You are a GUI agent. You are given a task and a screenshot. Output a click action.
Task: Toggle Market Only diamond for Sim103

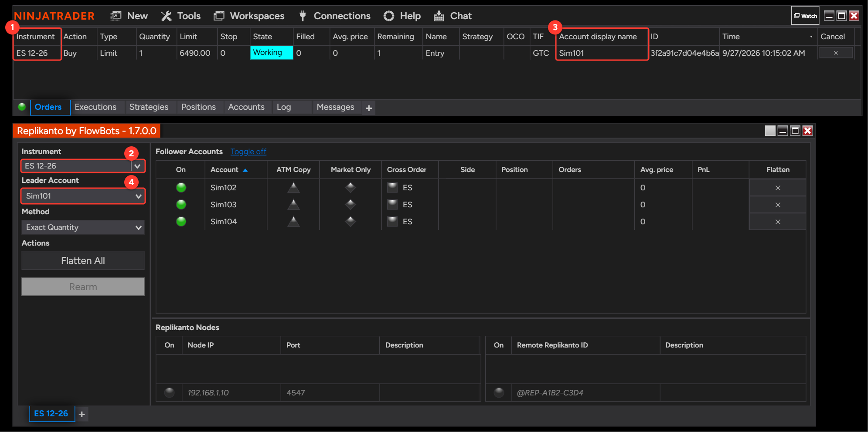(x=351, y=205)
